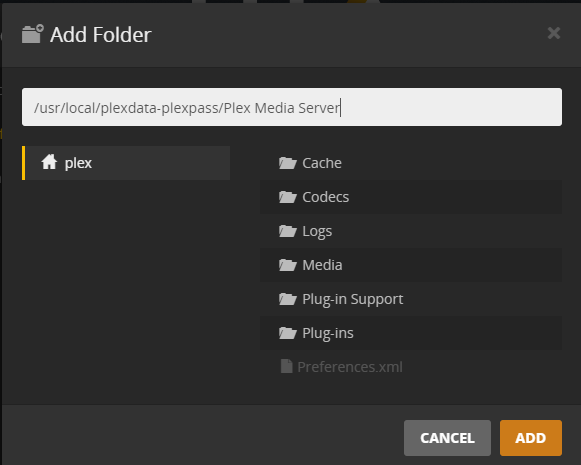This screenshot has height=465, width=581.
Task: Focus the folder path text field
Action: tap(292, 107)
